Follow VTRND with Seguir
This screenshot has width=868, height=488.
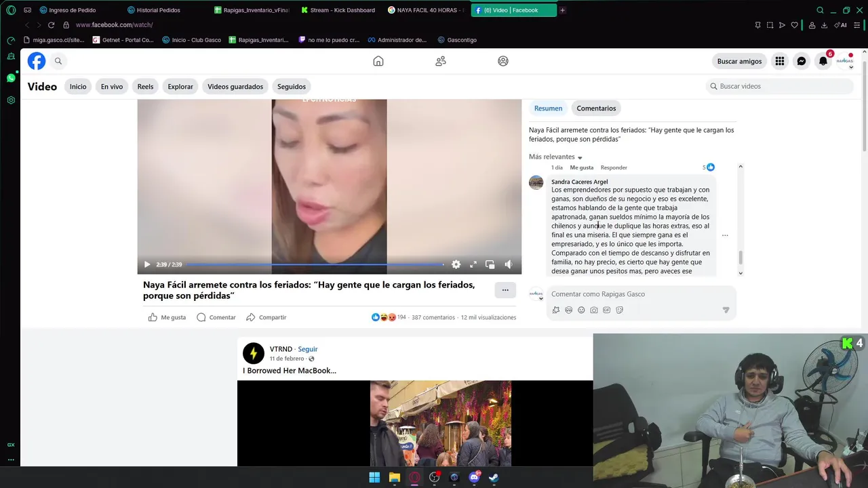(x=308, y=349)
